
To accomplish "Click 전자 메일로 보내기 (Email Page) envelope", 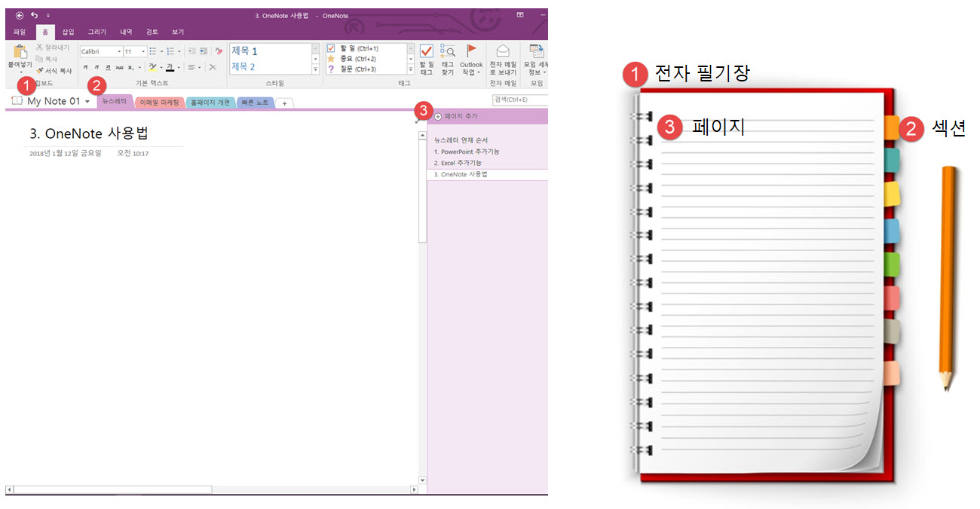I will click(503, 60).
